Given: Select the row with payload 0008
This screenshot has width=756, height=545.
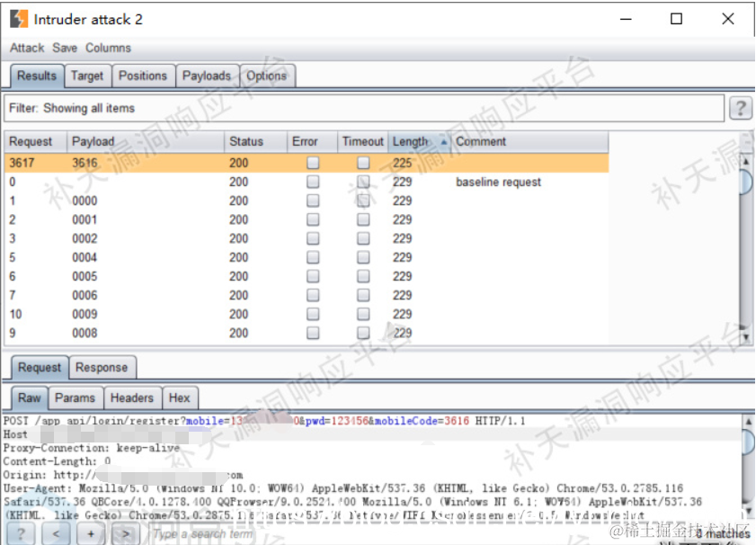Looking at the screenshot, I should tap(307, 333).
